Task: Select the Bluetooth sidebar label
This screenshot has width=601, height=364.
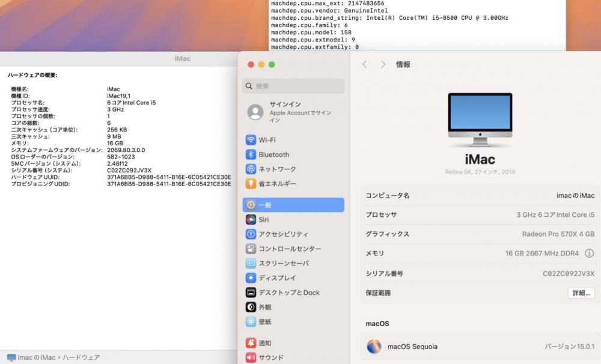Action: point(274,154)
